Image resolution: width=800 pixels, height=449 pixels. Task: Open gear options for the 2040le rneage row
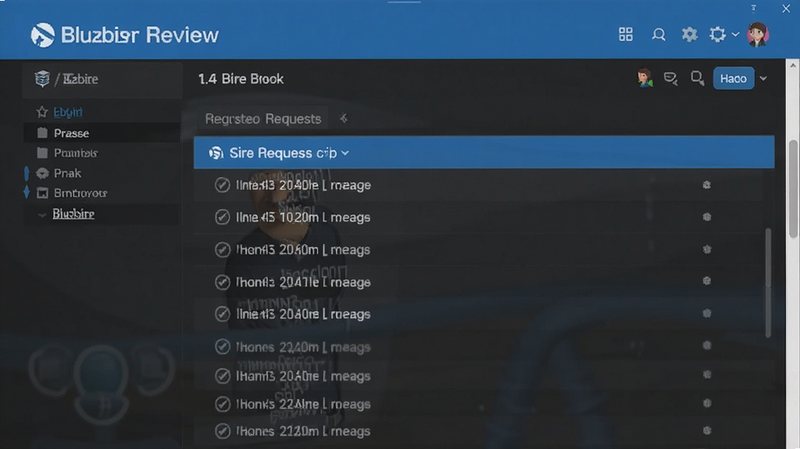[x=707, y=185]
